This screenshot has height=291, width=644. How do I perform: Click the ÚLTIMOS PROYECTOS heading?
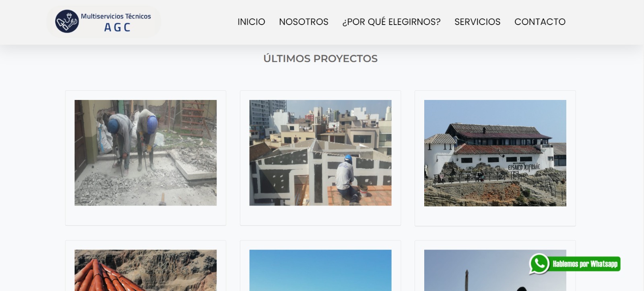(320, 58)
